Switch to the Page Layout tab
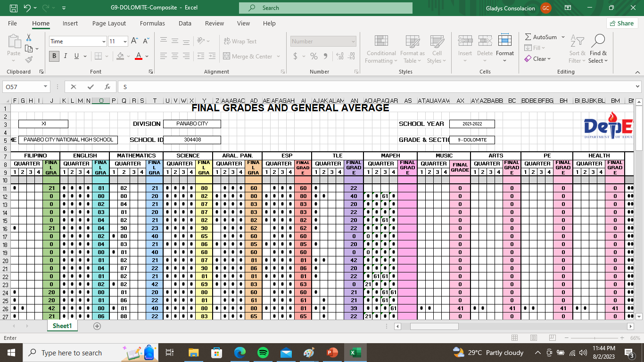 point(109,23)
